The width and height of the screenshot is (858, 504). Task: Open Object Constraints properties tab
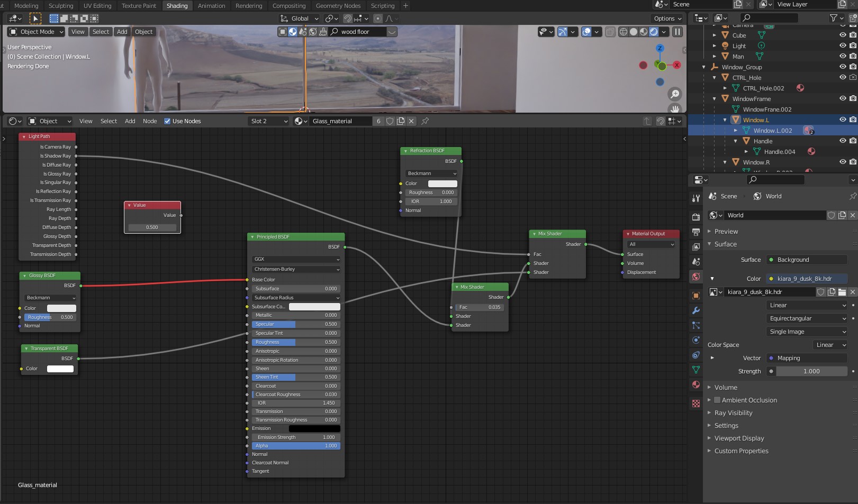(696, 355)
